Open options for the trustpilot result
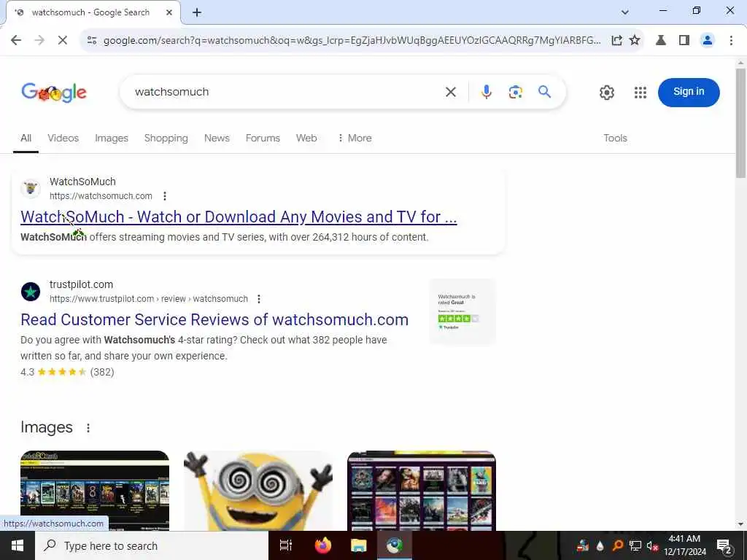747x560 pixels. click(x=259, y=298)
